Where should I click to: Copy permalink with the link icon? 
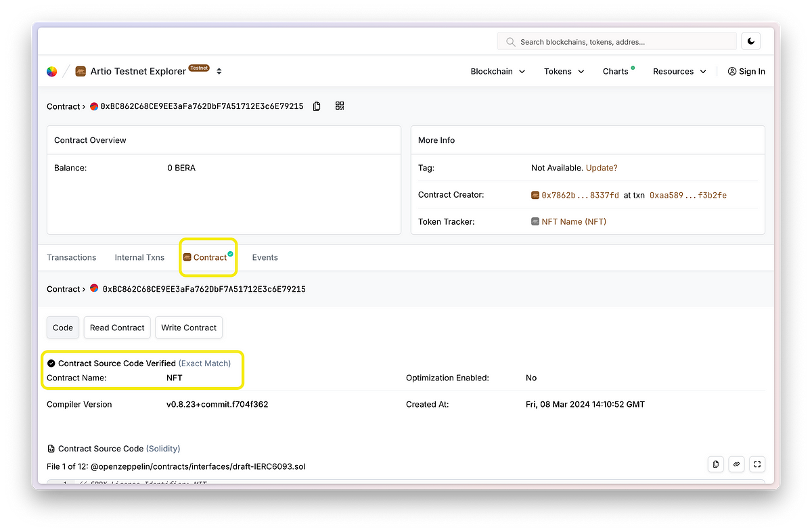[736, 464]
